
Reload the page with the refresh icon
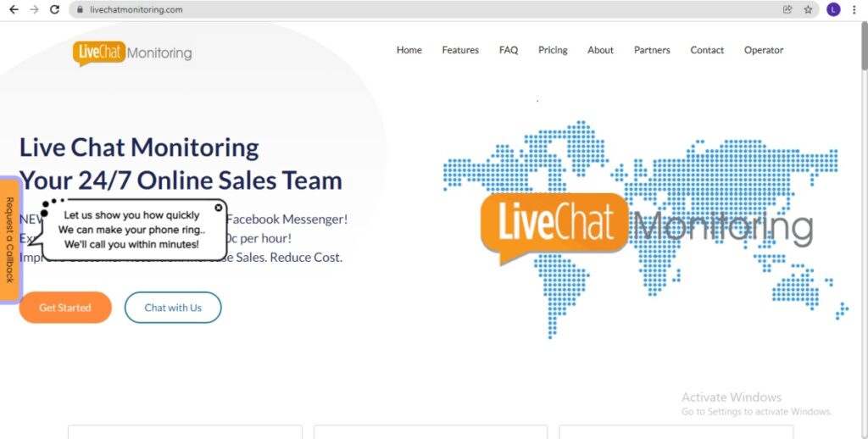pos(54,9)
